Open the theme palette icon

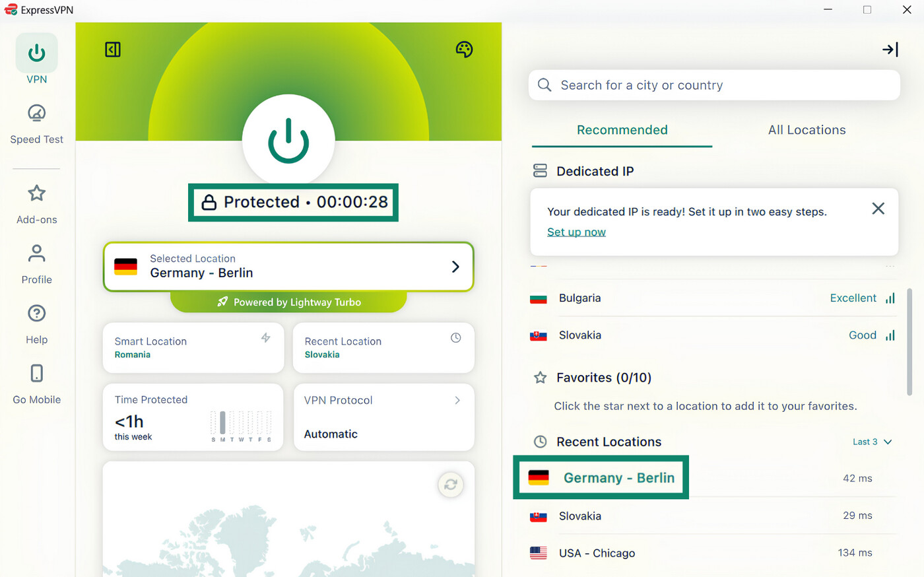pos(464,50)
